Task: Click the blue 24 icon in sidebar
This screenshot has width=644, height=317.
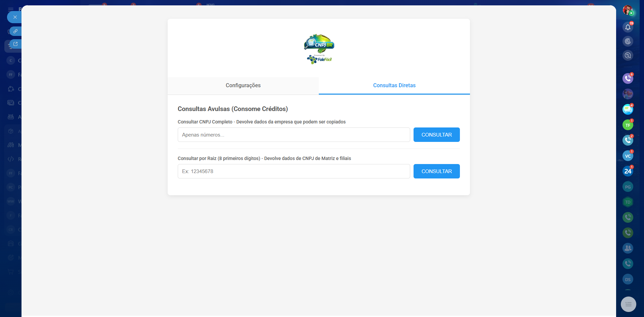Action: [x=628, y=171]
